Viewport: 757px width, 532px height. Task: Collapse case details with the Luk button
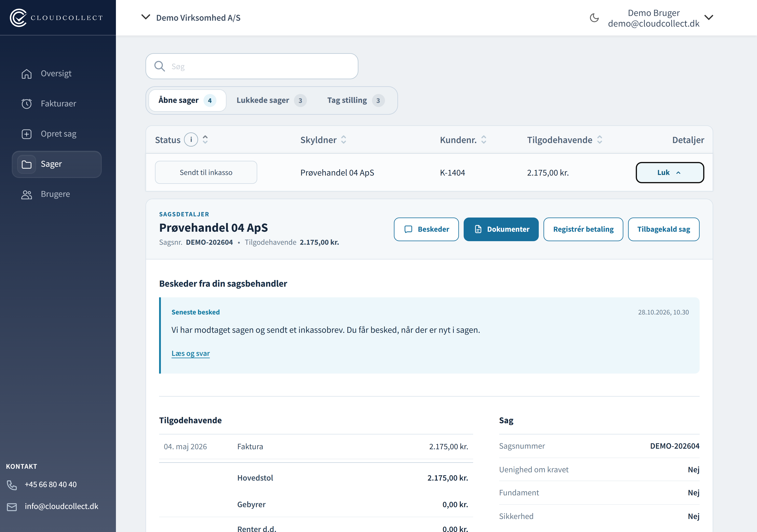tap(670, 172)
